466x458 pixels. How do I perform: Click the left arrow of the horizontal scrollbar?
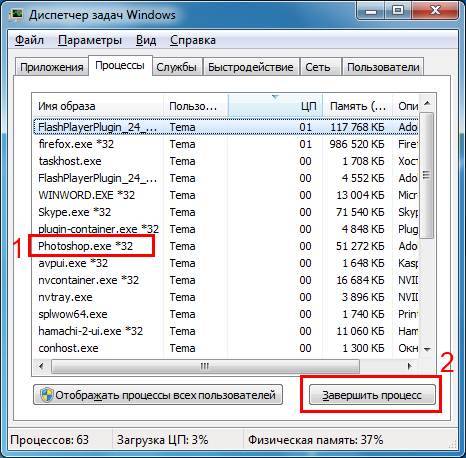coord(41,366)
